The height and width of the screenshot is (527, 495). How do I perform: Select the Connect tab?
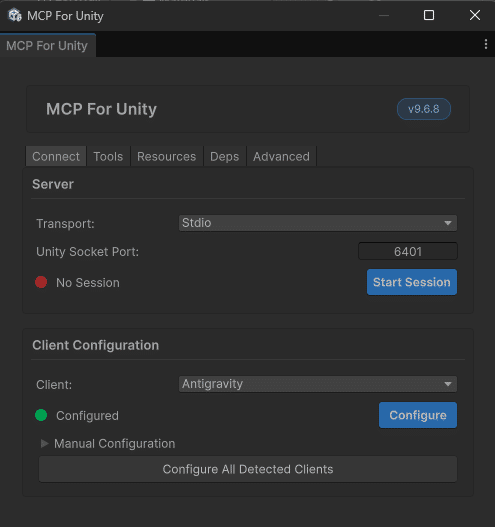pos(56,157)
